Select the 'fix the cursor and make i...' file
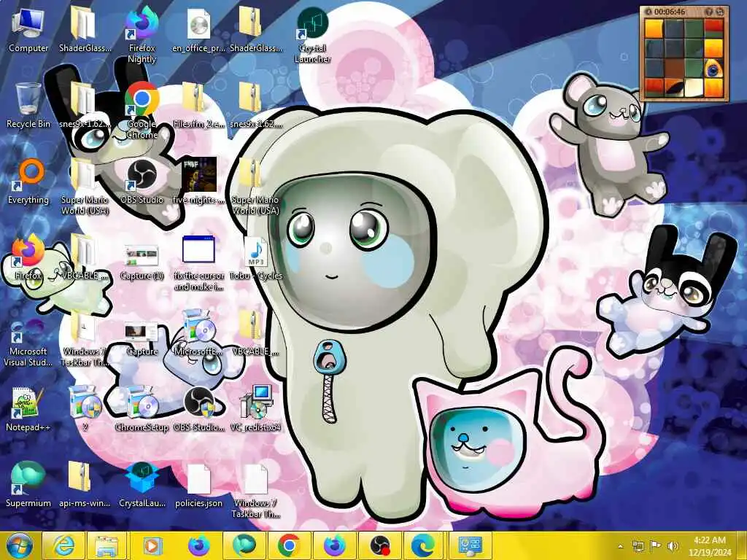 tap(198, 262)
